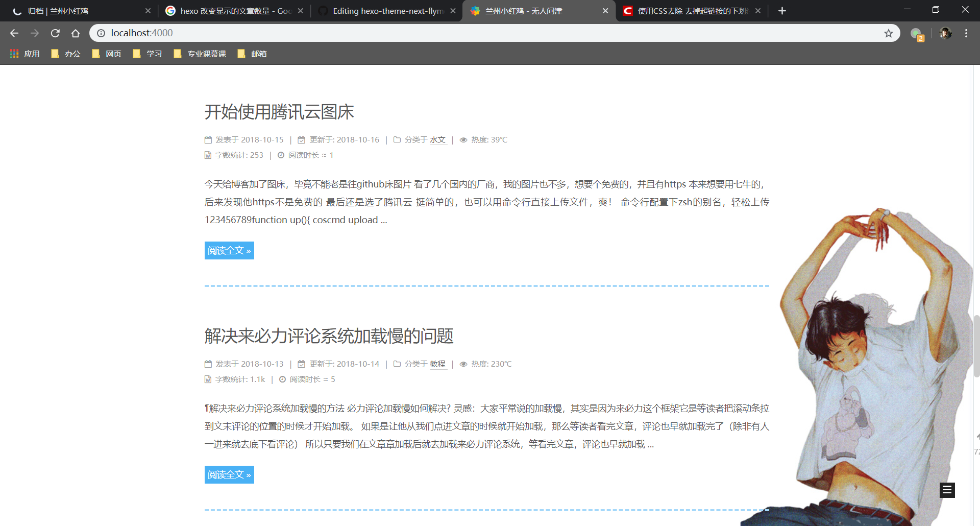Click the eye icon beside 热度 230℃
This screenshot has height=526, width=980.
(x=463, y=364)
